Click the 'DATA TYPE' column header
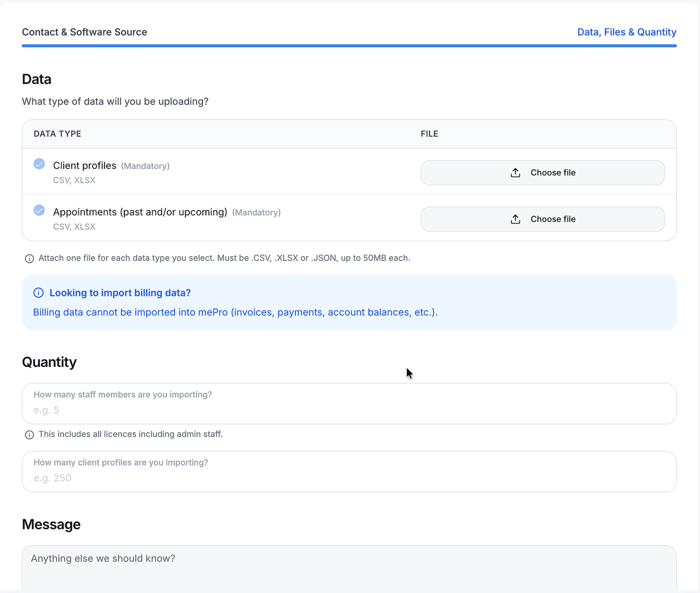 57,134
